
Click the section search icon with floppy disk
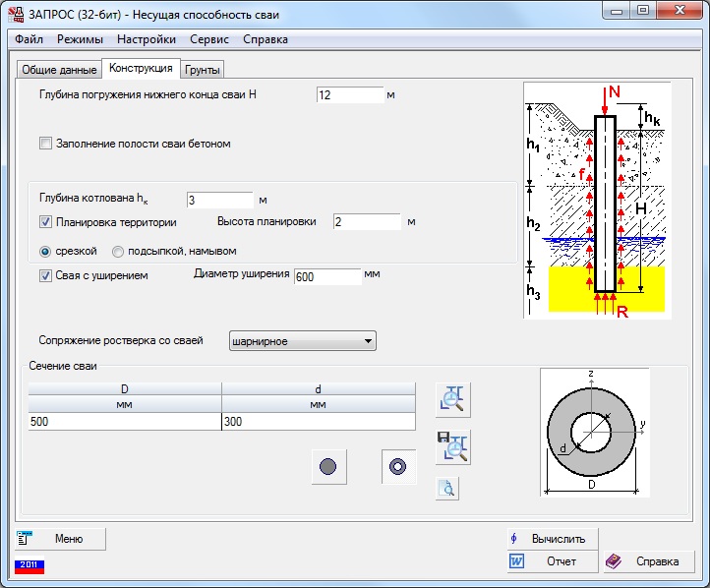(x=453, y=447)
